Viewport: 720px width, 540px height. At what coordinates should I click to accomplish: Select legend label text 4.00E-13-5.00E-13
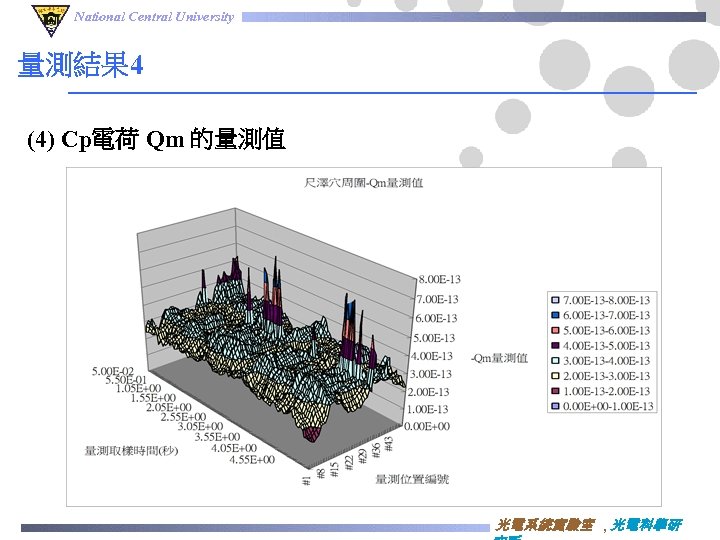pyautogui.click(x=607, y=346)
